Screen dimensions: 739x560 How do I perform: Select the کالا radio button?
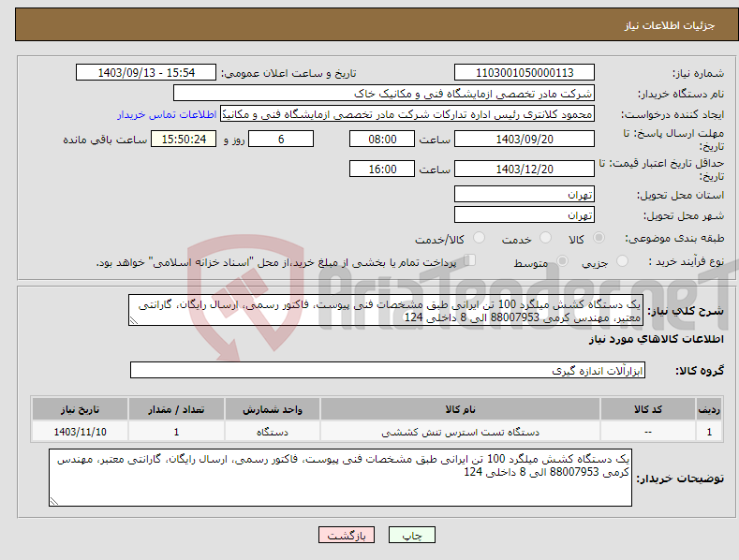pyautogui.click(x=599, y=238)
